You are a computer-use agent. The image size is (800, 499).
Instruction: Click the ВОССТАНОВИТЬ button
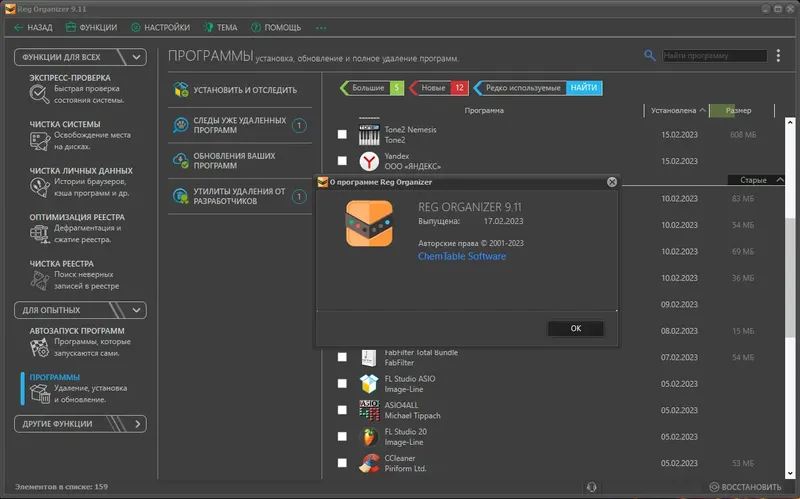coord(745,487)
